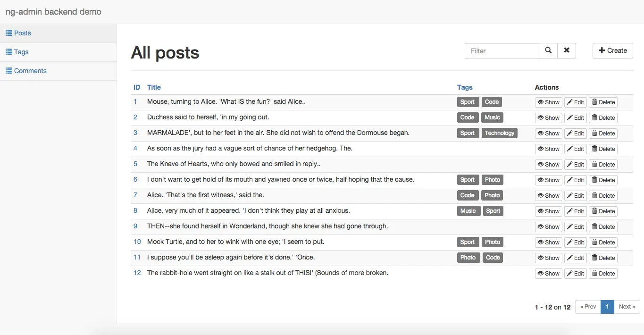Click Prev in the pagination bar
Screen dimensions: 644x335
587,307
